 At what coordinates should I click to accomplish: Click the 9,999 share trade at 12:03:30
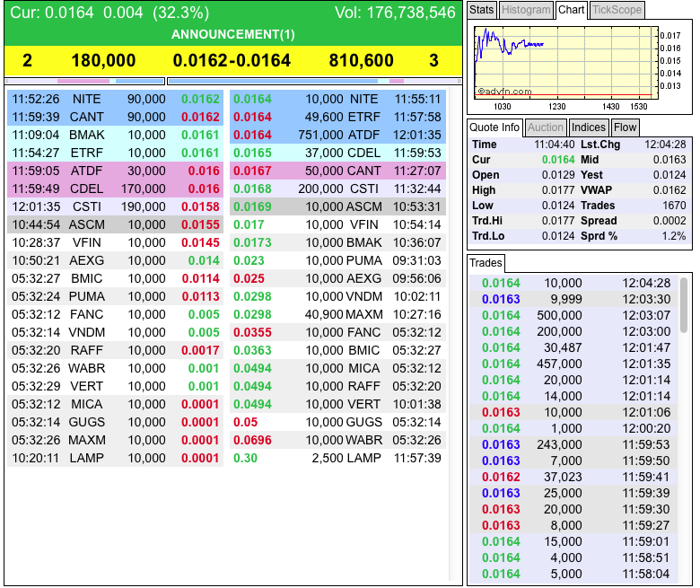[573, 299]
